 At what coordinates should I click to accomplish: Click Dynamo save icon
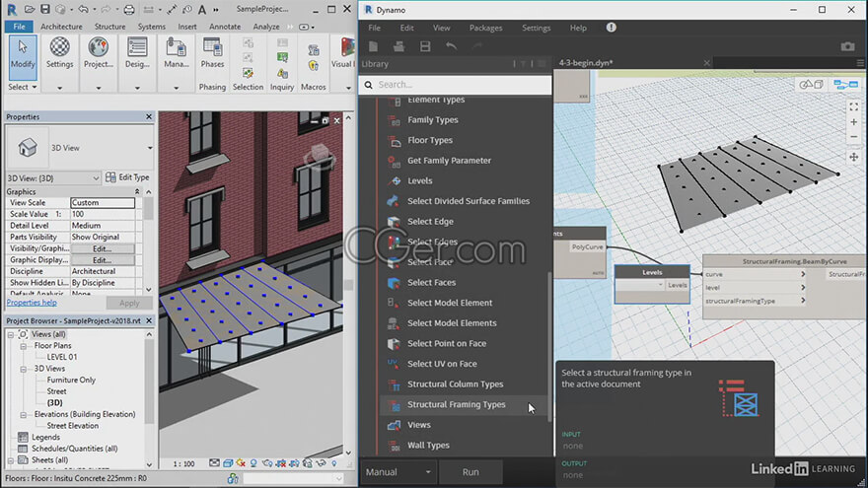425,46
